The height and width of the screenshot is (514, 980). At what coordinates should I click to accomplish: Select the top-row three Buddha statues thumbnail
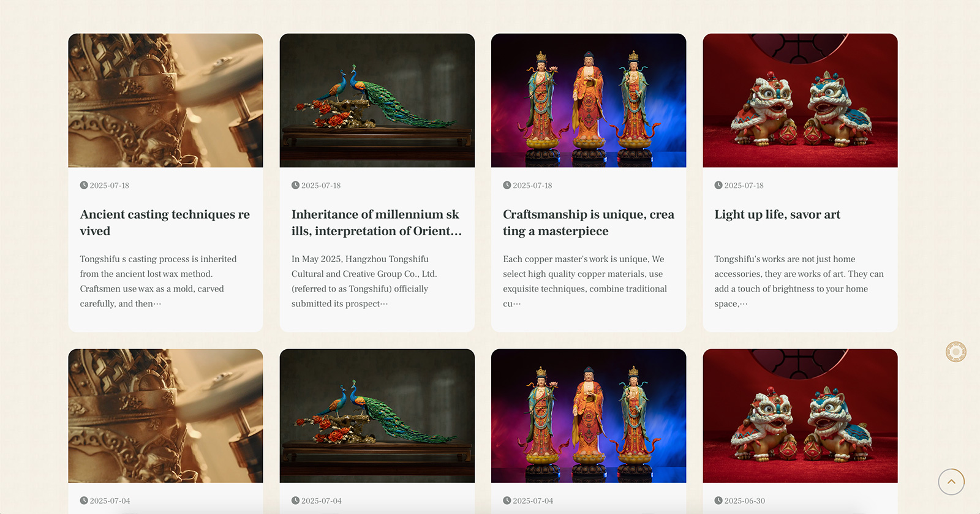click(x=589, y=100)
